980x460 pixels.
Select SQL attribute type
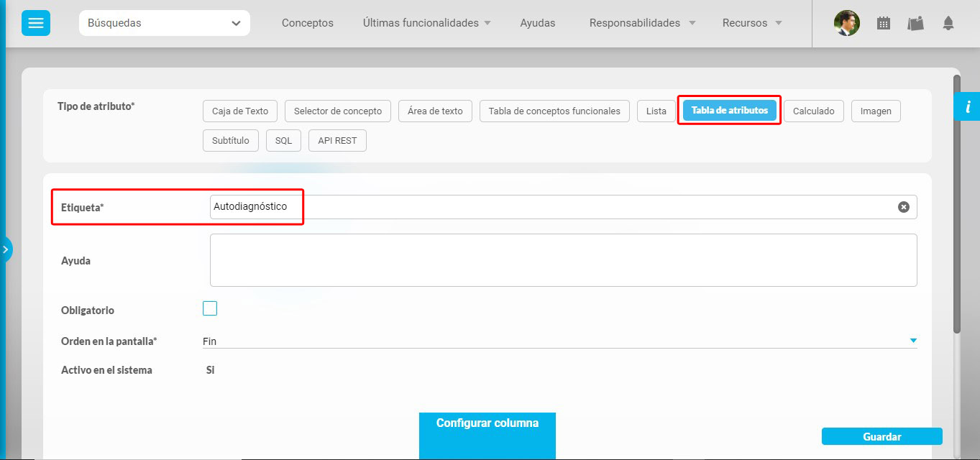[x=284, y=141]
